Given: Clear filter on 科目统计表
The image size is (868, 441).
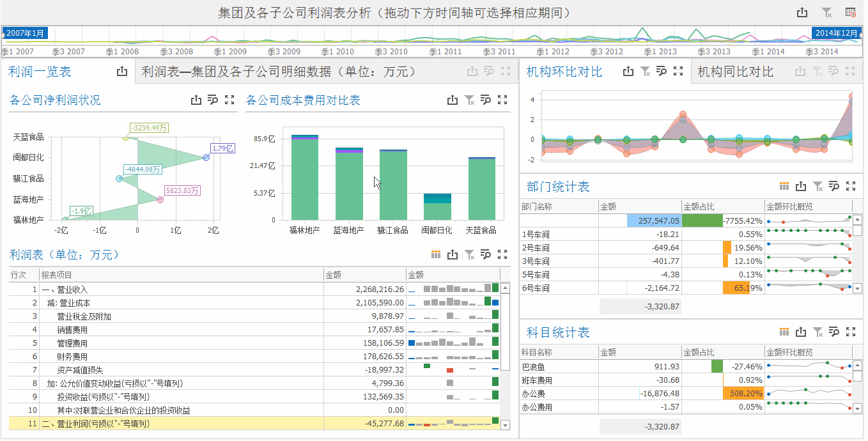Looking at the screenshot, I should pos(818,332).
